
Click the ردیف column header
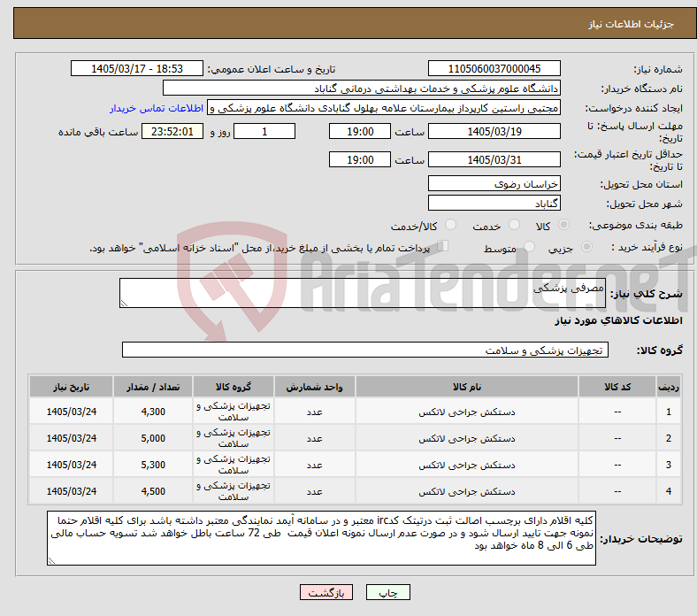pyautogui.click(x=669, y=387)
